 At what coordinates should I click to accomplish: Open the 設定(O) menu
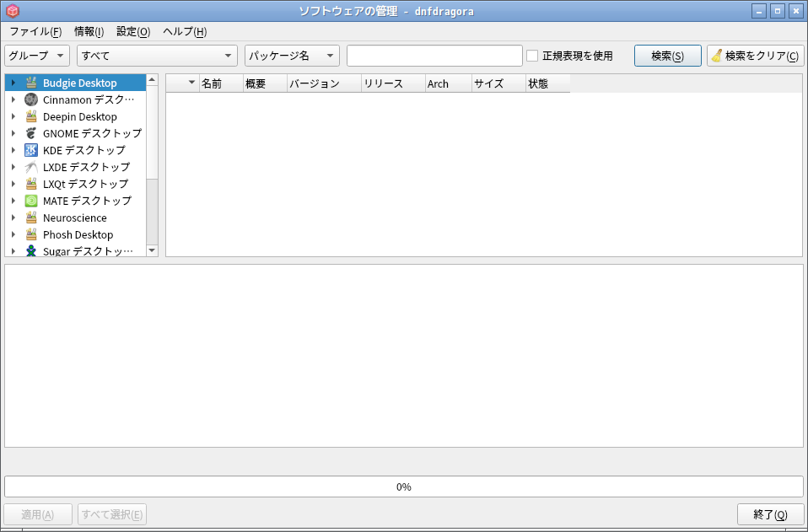[x=133, y=32]
